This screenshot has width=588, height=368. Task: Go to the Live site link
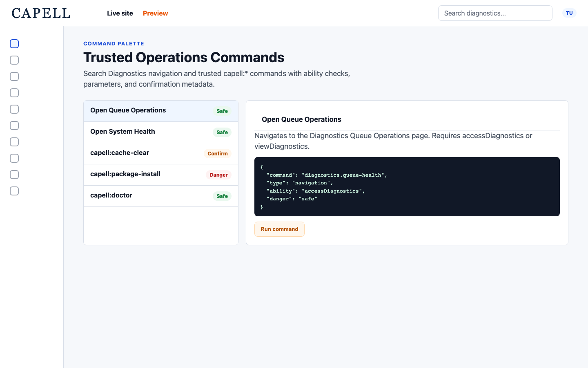point(120,13)
